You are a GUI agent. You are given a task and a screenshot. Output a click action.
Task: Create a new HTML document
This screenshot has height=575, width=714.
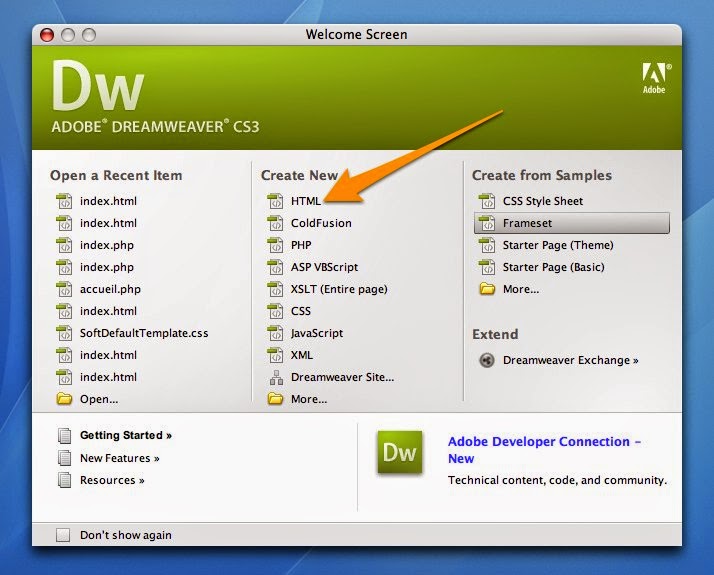[306, 201]
